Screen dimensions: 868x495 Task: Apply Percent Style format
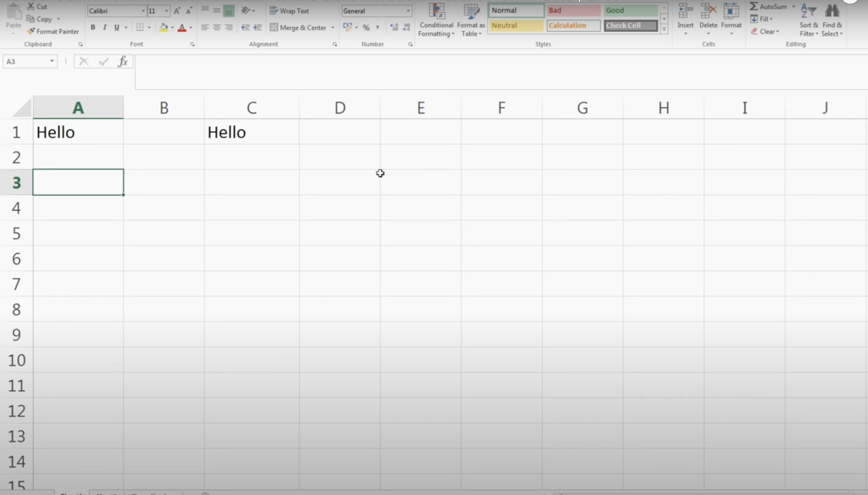coord(366,27)
